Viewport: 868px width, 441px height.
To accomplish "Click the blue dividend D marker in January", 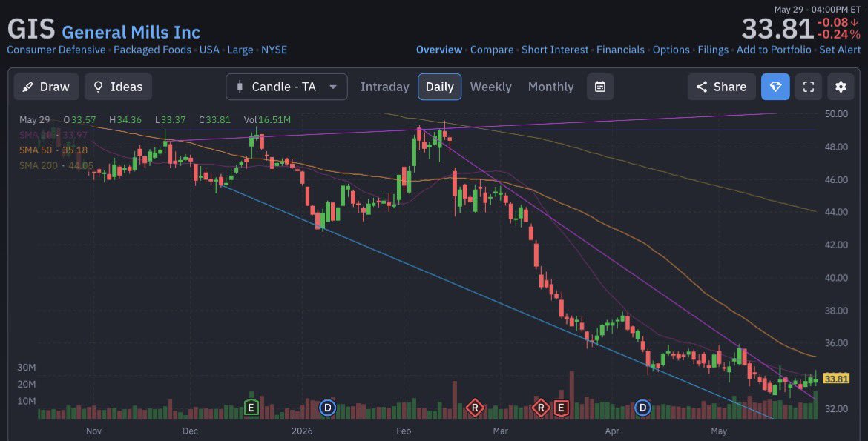I will 328,408.
